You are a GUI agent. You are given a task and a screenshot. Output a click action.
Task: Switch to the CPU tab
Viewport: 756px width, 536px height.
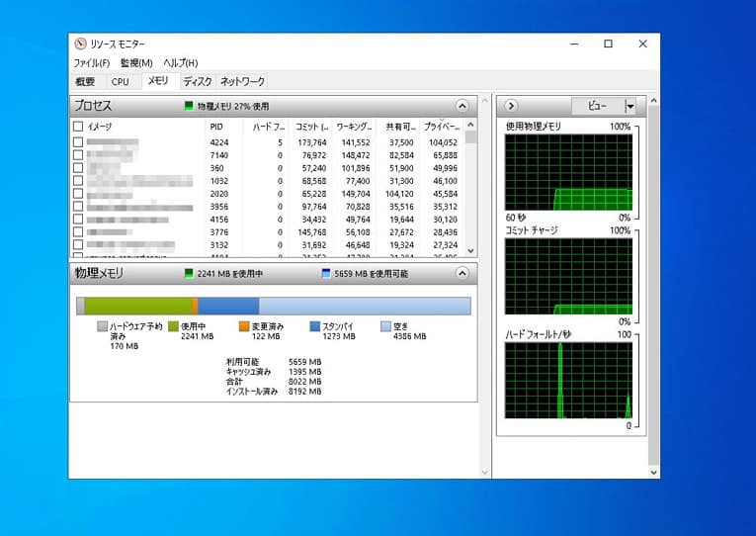point(120,82)
